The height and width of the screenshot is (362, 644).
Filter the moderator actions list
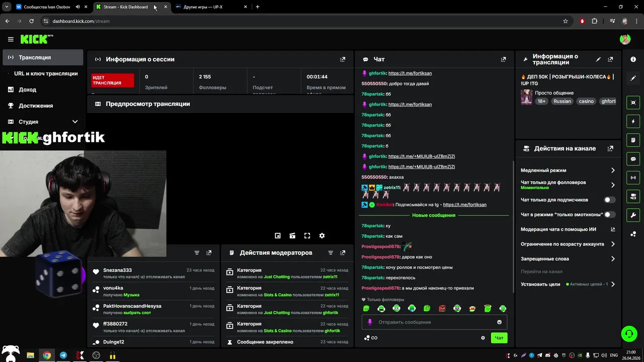click(x=331, y=253)
